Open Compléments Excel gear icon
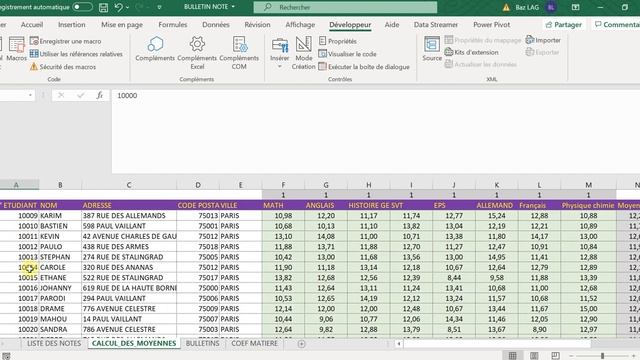Viewport: 640px width, 360px height. (x=197, y=52)
